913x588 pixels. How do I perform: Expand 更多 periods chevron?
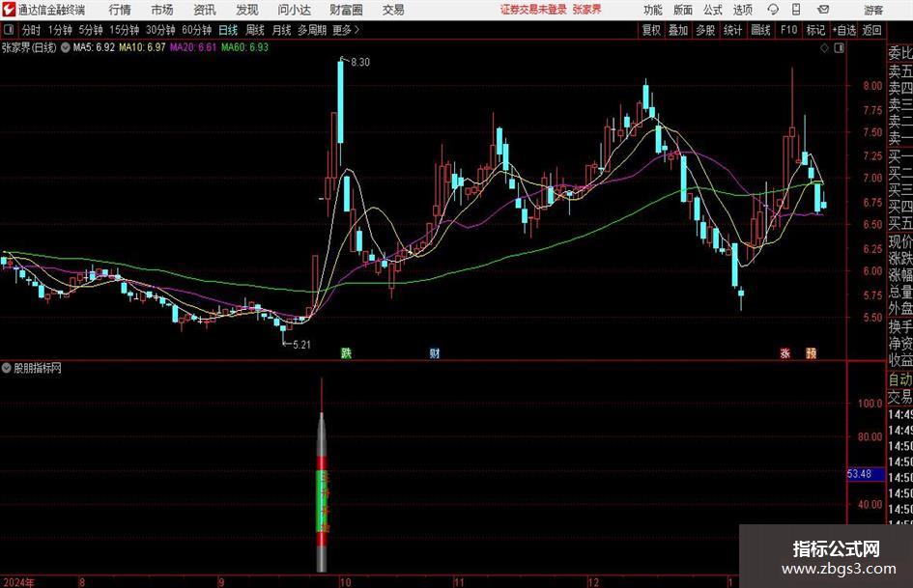(357, 30)
